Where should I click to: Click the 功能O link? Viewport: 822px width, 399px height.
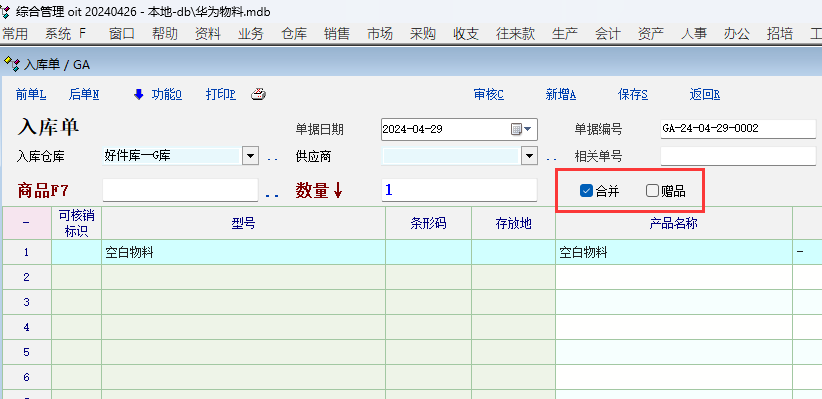click(x=167, y=94)
